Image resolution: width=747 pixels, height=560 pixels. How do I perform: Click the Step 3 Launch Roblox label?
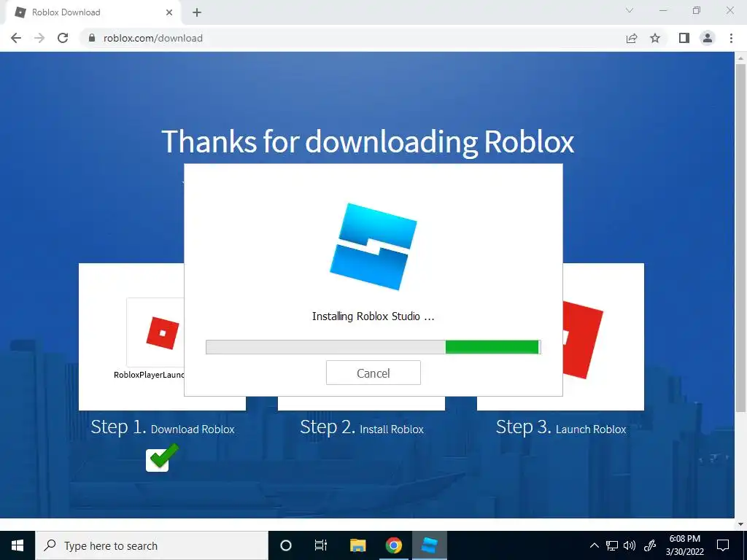point(561,427)
